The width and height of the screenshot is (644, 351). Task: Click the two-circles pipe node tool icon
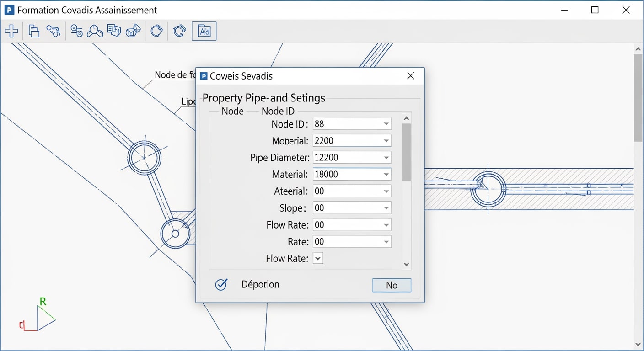76,31
